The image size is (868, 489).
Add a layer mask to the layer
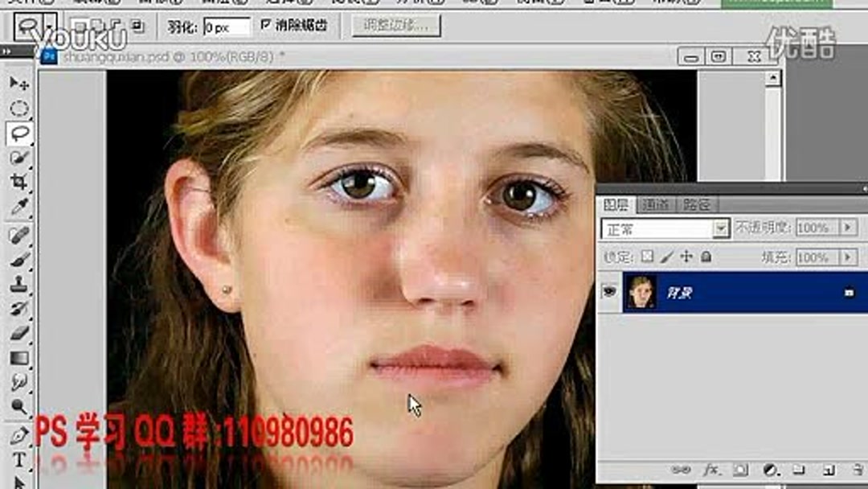739,468
